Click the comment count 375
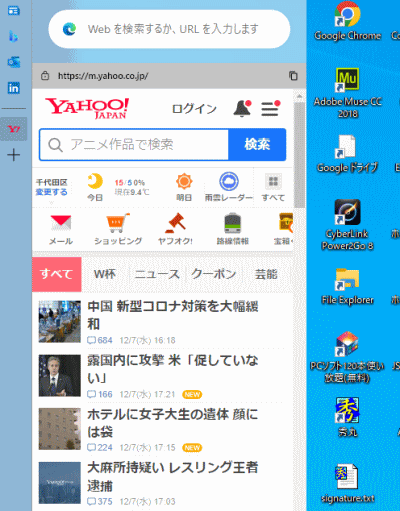 pos(100,501)
